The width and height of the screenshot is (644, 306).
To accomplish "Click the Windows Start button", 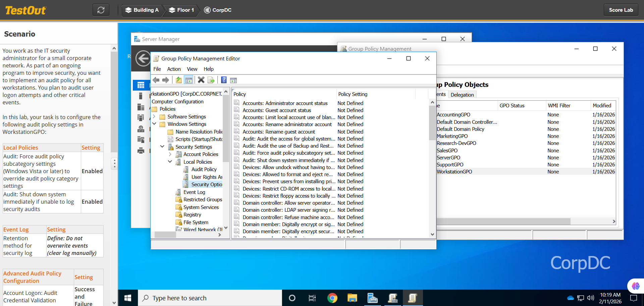I will click(x=128, y=298).
